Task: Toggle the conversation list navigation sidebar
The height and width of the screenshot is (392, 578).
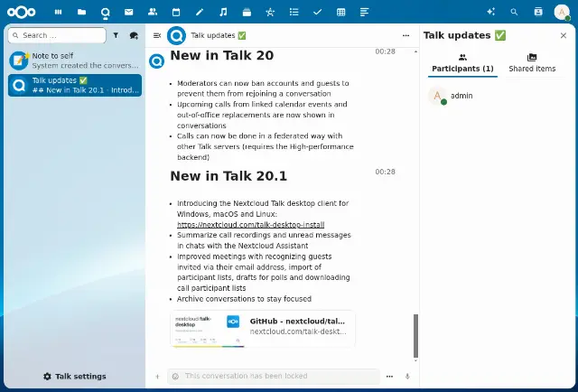Action: pos(157,35)
